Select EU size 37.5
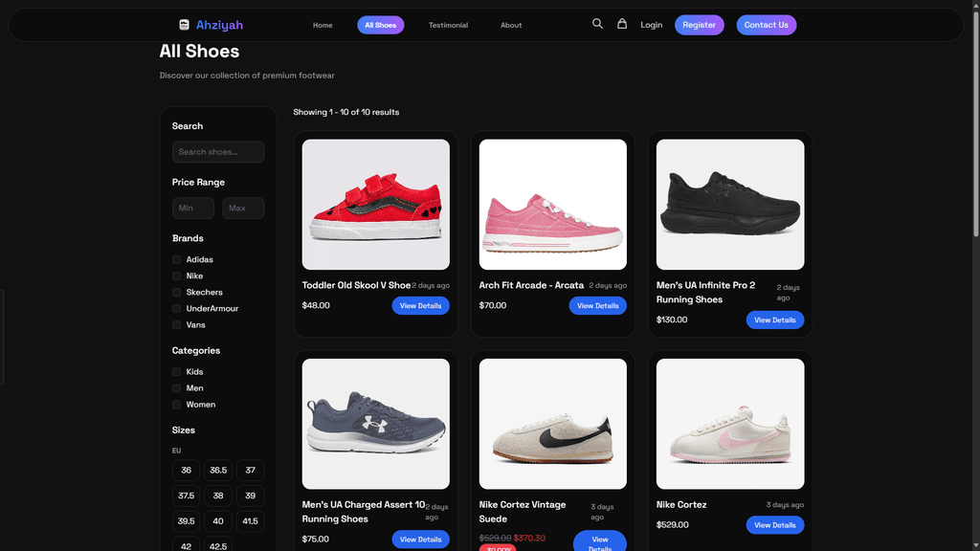This screenshot has width=980, height=551. [187, 496]
